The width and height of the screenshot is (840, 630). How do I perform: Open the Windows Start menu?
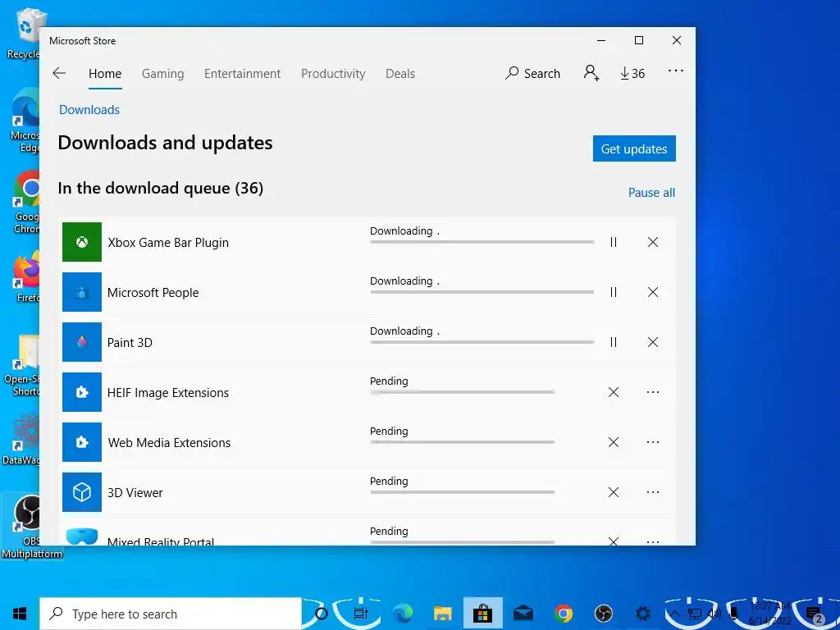[x=20, y=614]
